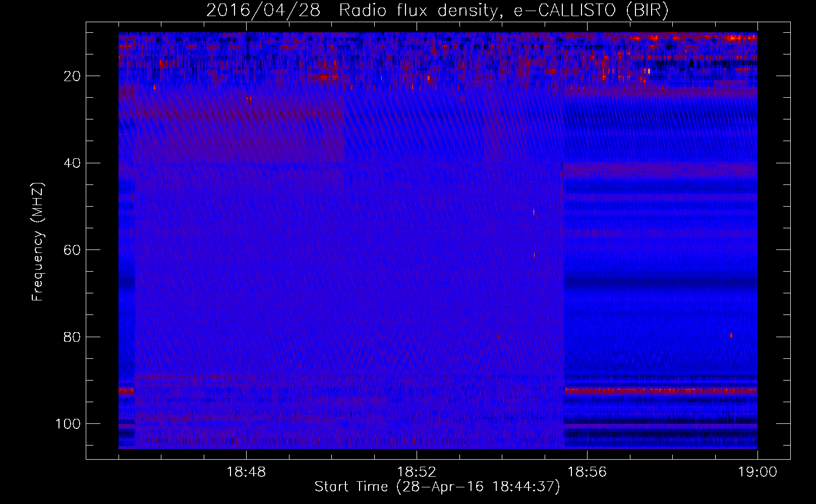Click the "Frequency (MHZ)" axis label
Screen dimensions: 816x504
pyautogui.click(x=38, y=241)
